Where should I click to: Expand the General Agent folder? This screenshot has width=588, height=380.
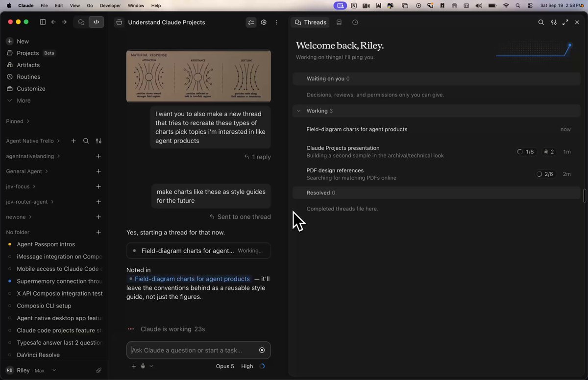(x=27, y=171)
